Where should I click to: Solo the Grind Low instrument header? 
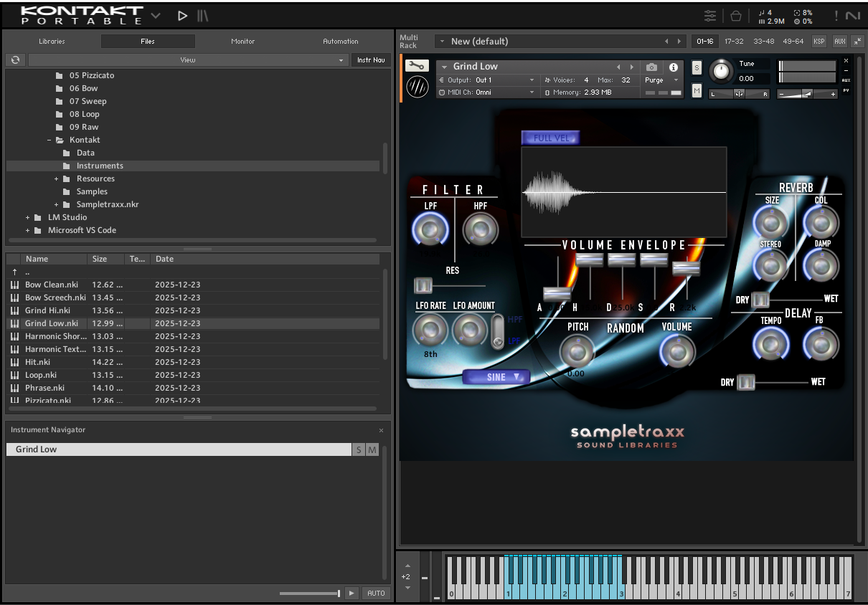pyautogui.click(x=697, y=67)
